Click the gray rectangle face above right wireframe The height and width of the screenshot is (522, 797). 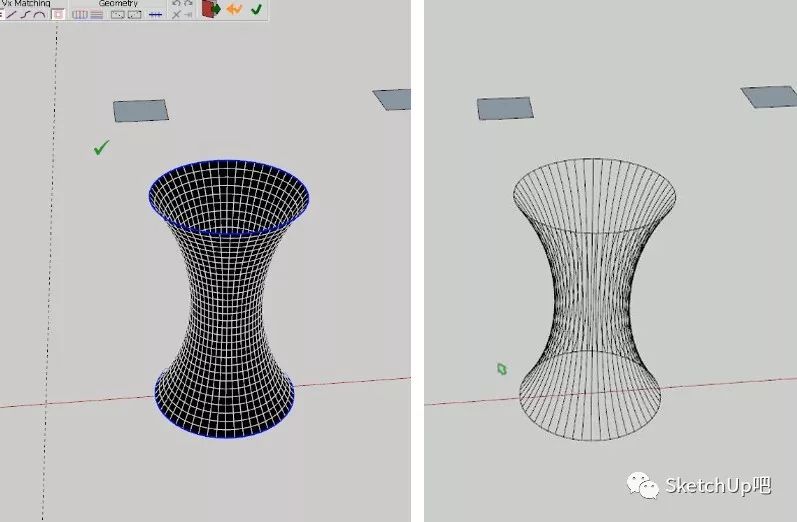tap(505, 108)
